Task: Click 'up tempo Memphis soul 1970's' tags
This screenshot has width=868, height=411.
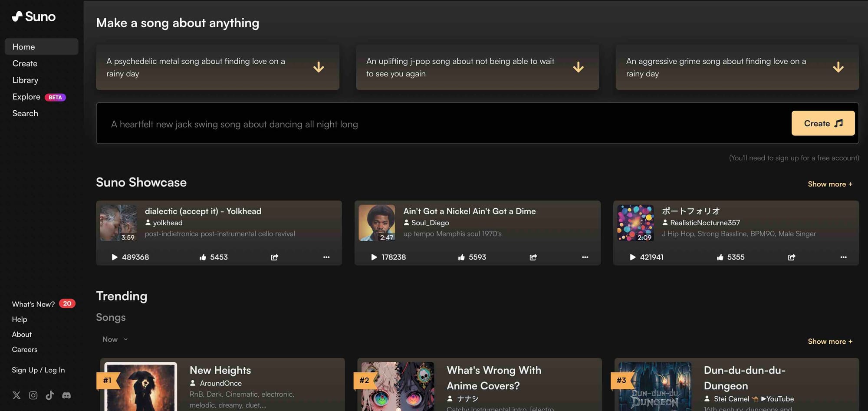Action: click(452, 234)
